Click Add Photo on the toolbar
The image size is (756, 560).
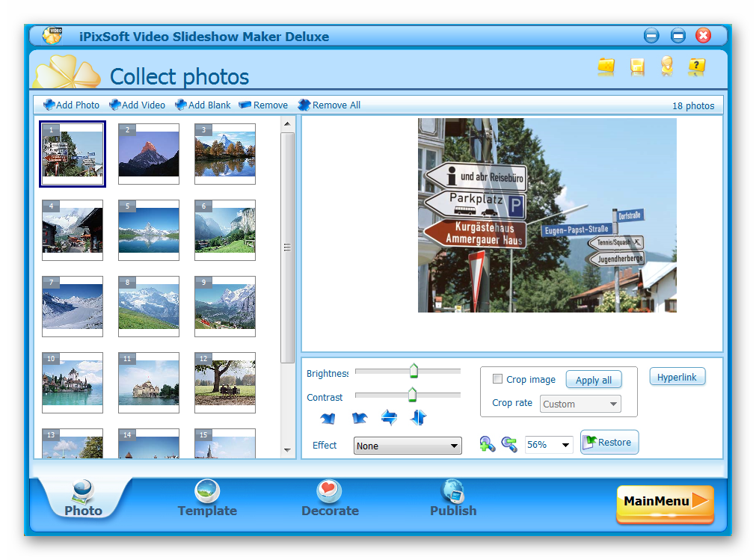coord(71,105)
